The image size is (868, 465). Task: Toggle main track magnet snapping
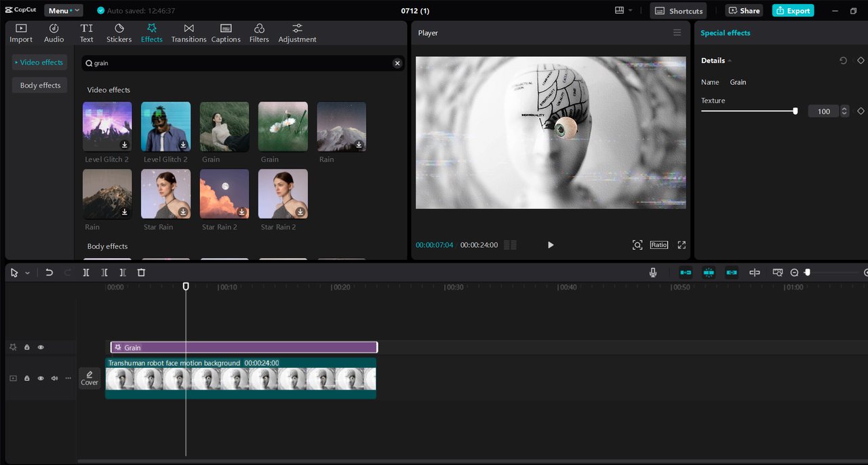pyautogui.click(x=686, y=272)
